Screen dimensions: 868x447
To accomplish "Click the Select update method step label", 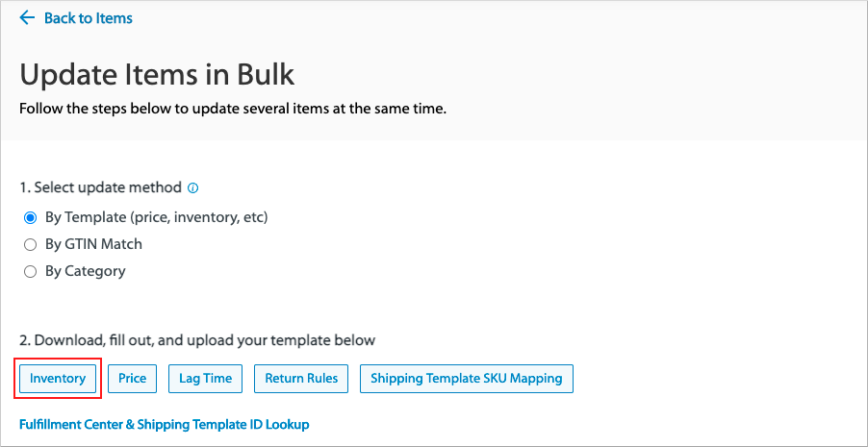I will 101,187.
